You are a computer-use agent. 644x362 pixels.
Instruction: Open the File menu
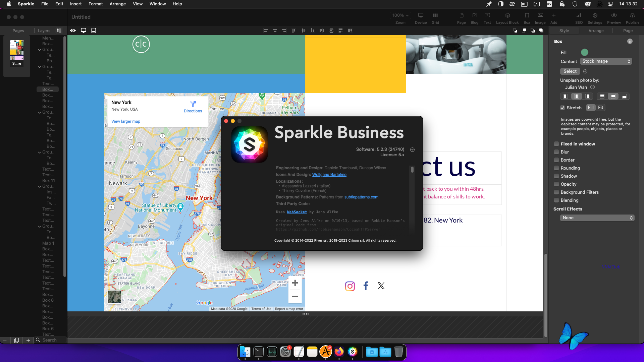point(45,4)
